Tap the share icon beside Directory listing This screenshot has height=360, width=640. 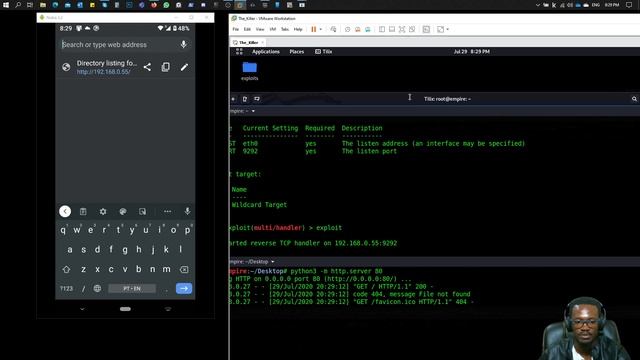click(x=147, y=67)
